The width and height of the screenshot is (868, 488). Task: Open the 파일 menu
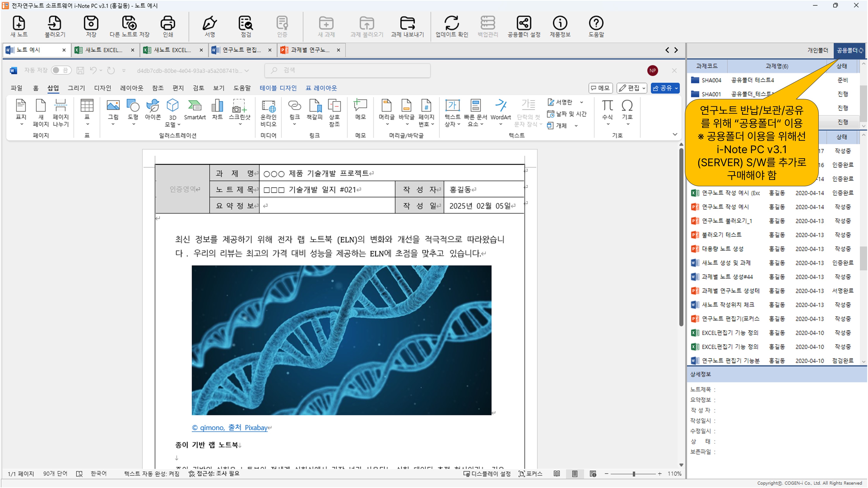click(16, 88)
